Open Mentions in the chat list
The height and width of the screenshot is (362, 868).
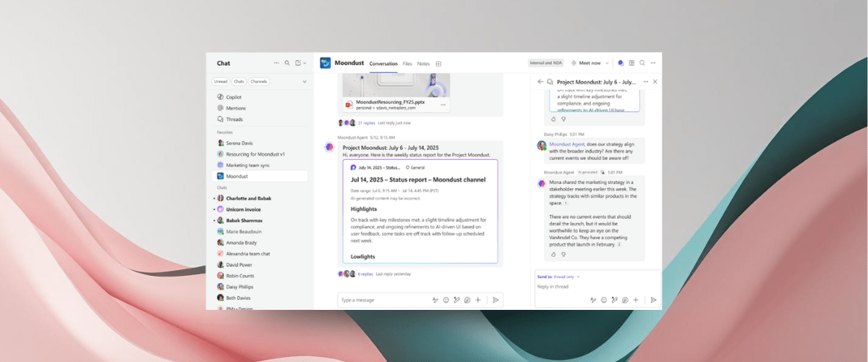click(x=260, y=108)
